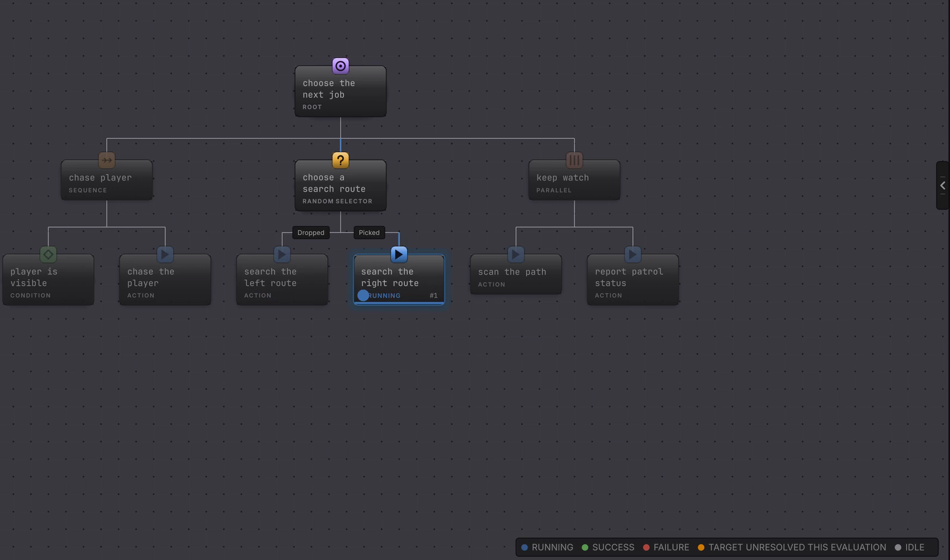Select the player is visible condition node
The width and height of the screenshot is (950, 560).
(48, 280)
